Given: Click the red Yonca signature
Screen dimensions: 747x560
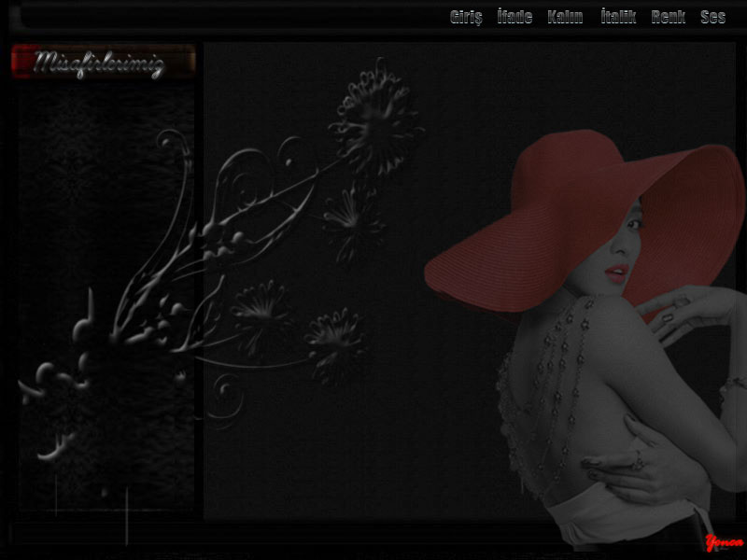Looking at the screenshot, I should click(x=724, y=542).
